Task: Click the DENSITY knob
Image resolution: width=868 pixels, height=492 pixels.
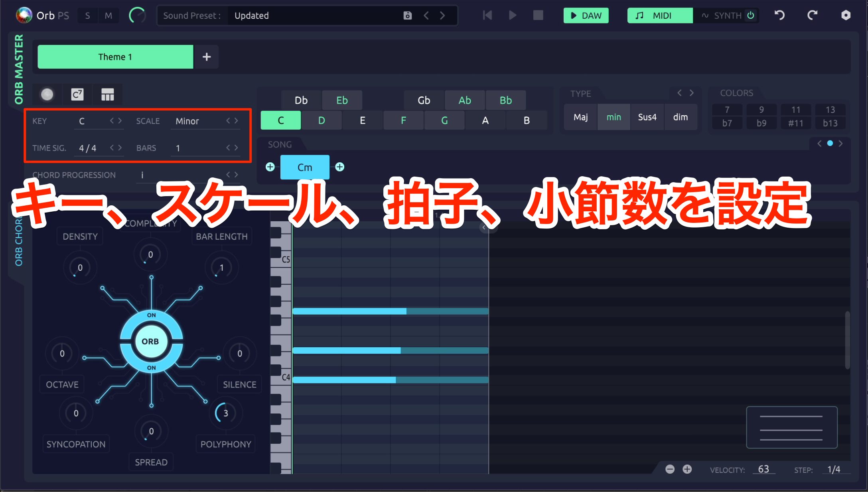Action: tap(80, 268)
